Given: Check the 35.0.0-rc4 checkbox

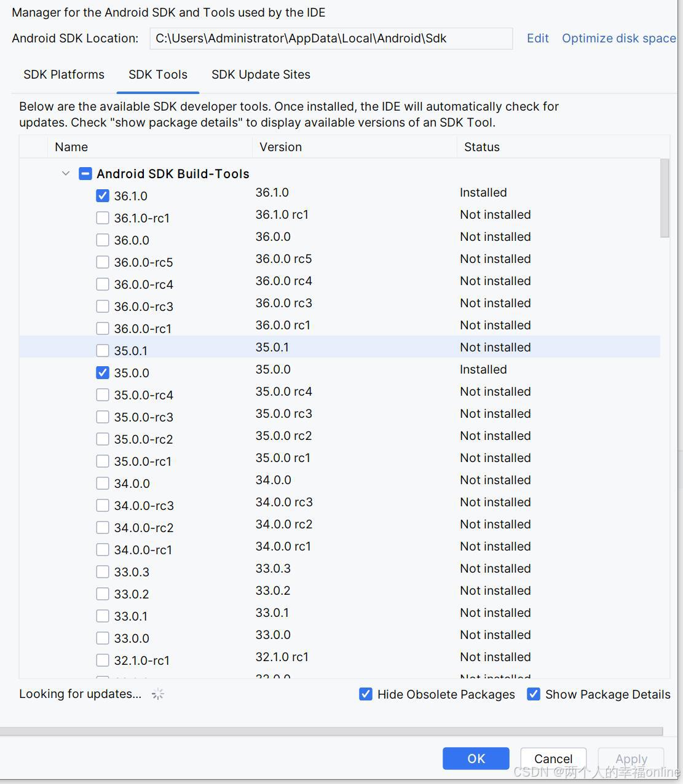Looking at the screenshot, I should coord(103,395).
